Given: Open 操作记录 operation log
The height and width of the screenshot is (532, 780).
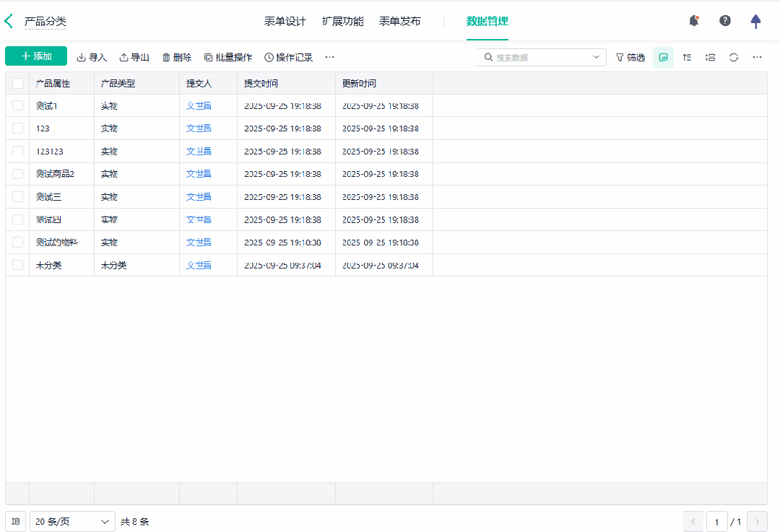Looking at the screenshot, I should [x=288, y=57].
